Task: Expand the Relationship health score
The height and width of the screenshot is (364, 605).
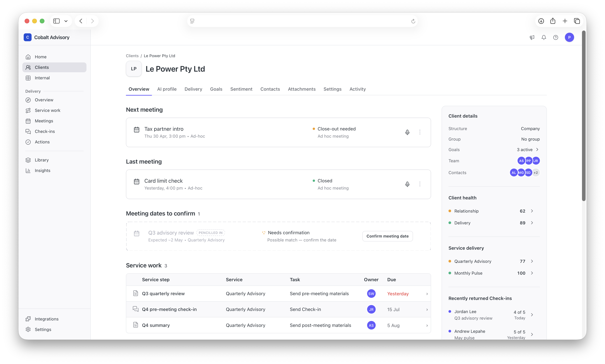Action: [x=532, y=211]
